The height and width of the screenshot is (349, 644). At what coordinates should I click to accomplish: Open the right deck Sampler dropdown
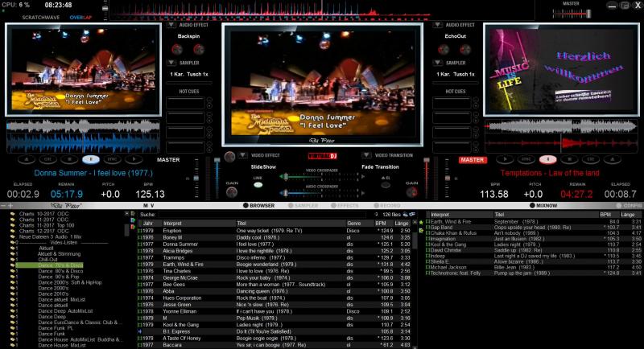[438, 63]
